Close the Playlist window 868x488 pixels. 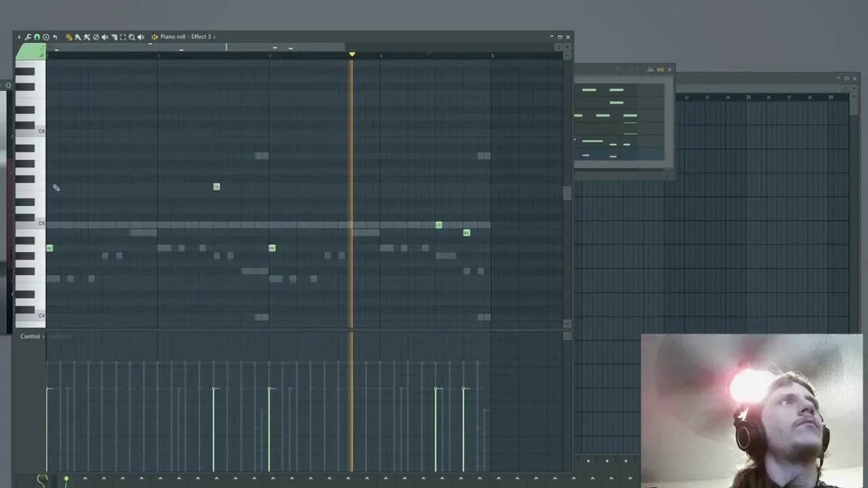(x=855, y=79)
